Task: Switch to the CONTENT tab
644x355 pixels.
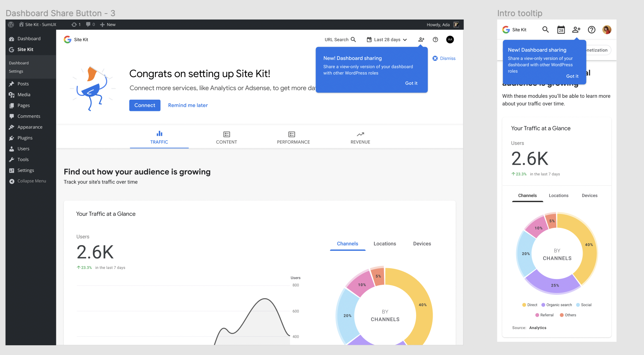Action: click(226, 138)
